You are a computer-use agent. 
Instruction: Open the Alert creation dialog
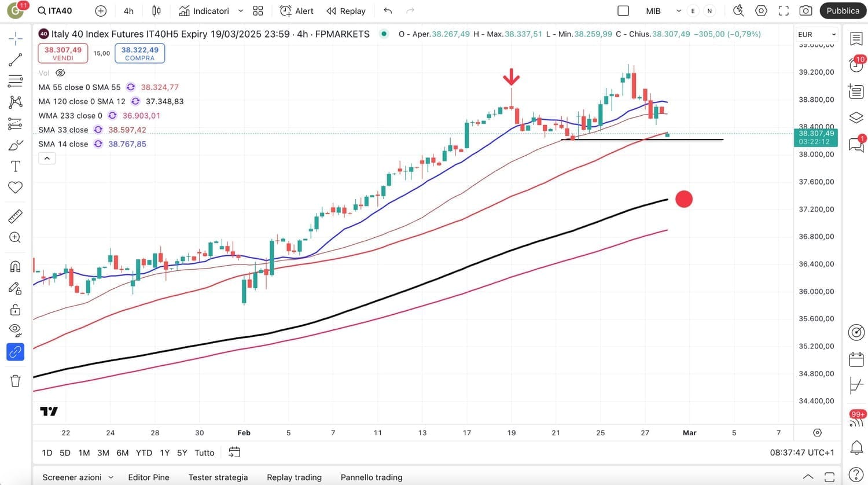pos(296,11)
